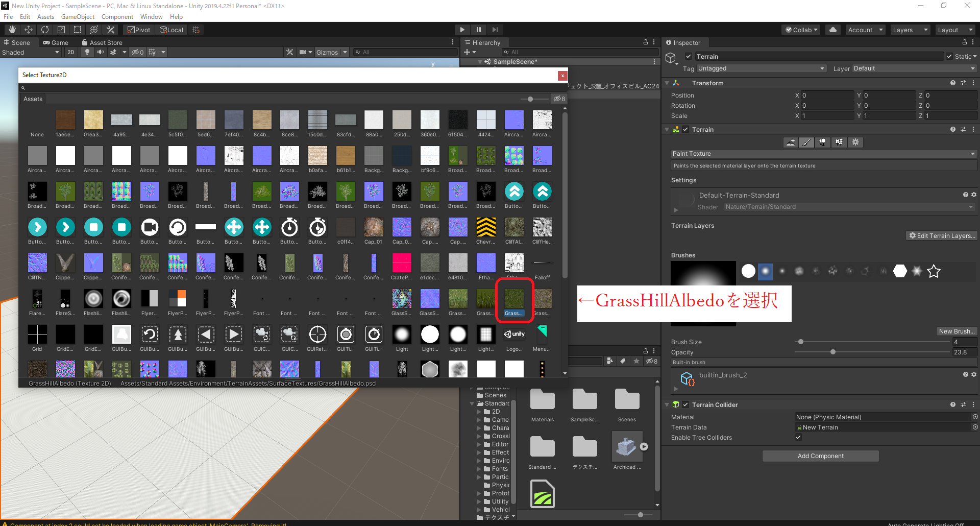Open the Shaded draw mode dropdown

31,52
